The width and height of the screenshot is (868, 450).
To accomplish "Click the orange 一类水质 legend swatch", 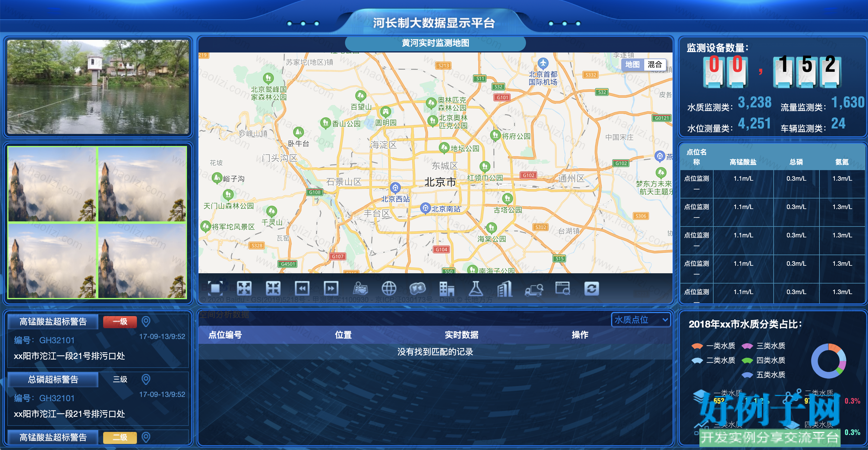I will coord(697,346).
